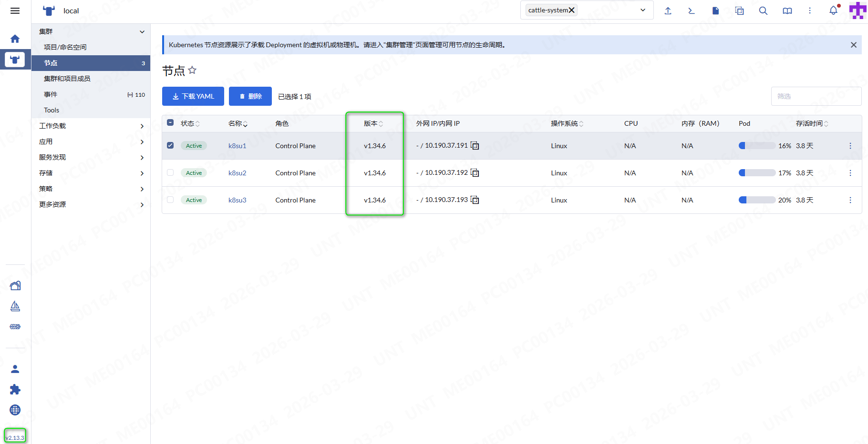Image resolution: width=868 pixels, height=444 pixels.
Task: Open the hamburger menu
Action: 15,10
